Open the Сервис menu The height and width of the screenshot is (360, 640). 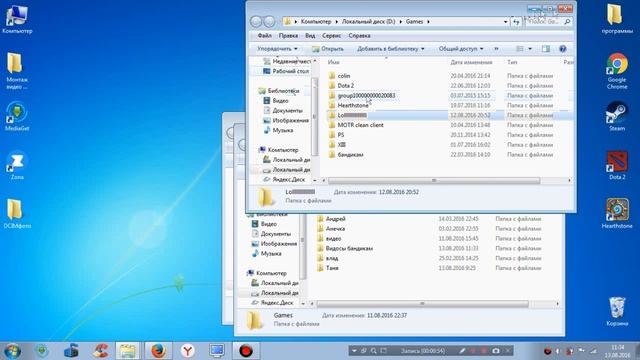coord(331,36)
